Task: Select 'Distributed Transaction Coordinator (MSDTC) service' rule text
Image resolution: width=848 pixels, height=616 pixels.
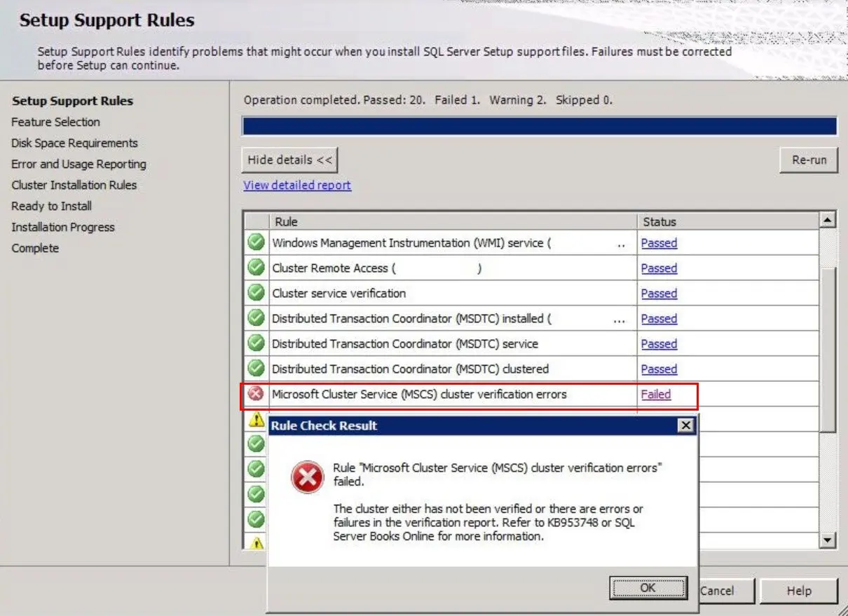Action: point(405,344)
